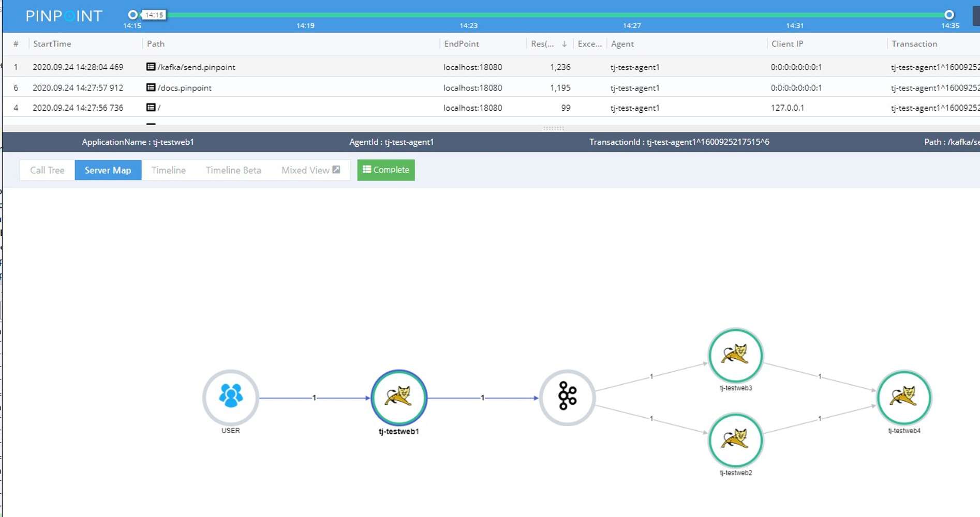The image size is (980, 517).
Task: Click the Agent column header
Action: [x=622, y=44]
